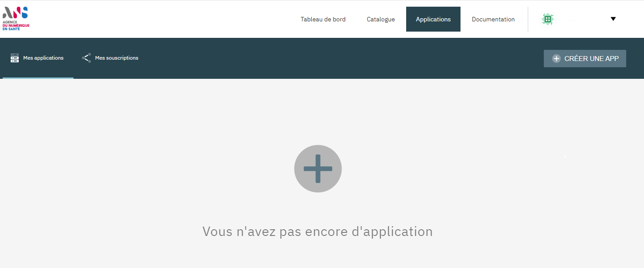Click the share icon beside Mes souscriptions
The height and width of the screenshot is (268, 644).
(86, 58)
